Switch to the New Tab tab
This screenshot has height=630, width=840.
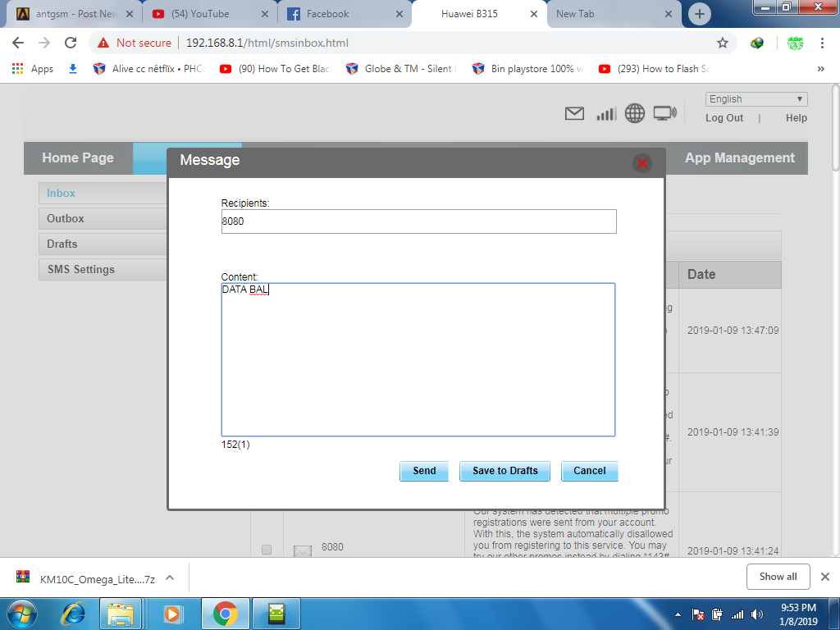(x=614, y=14)
